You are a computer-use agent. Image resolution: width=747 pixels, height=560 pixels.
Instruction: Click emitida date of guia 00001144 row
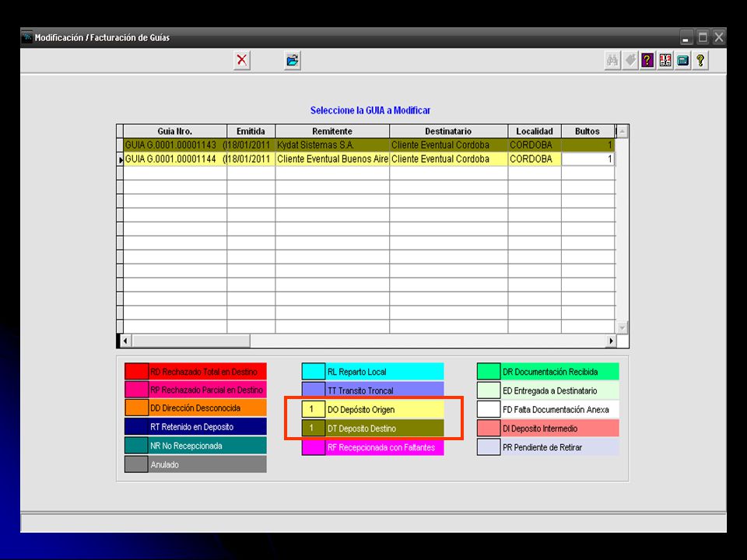(x=251, y=159)
